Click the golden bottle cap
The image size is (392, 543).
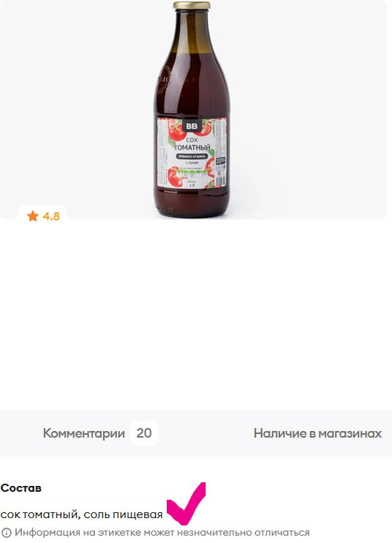[x=192, y=6]
